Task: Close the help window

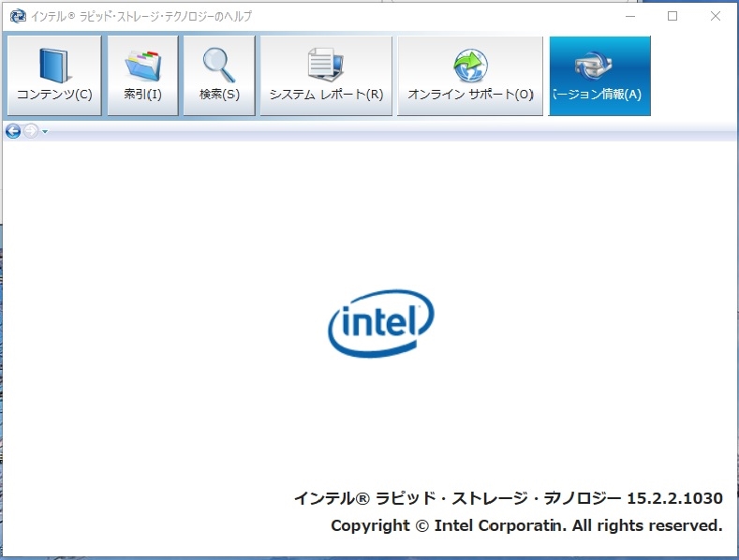Action: 715,16
